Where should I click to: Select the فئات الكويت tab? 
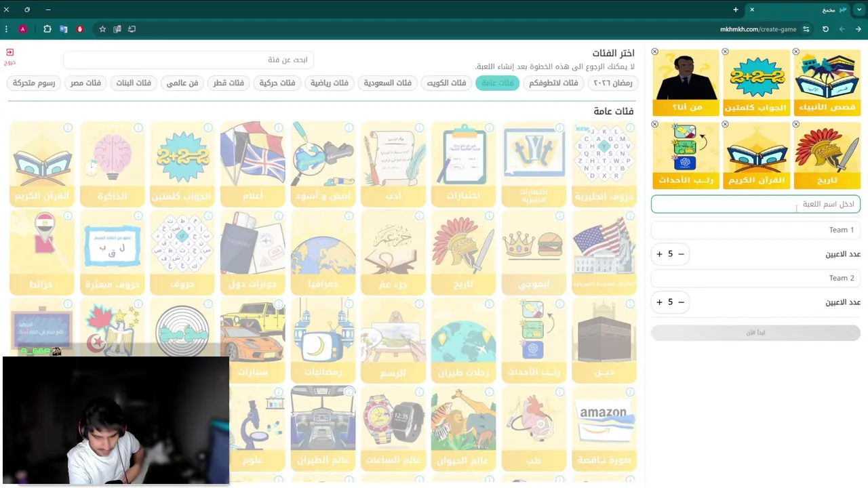(x=446, y=83)
